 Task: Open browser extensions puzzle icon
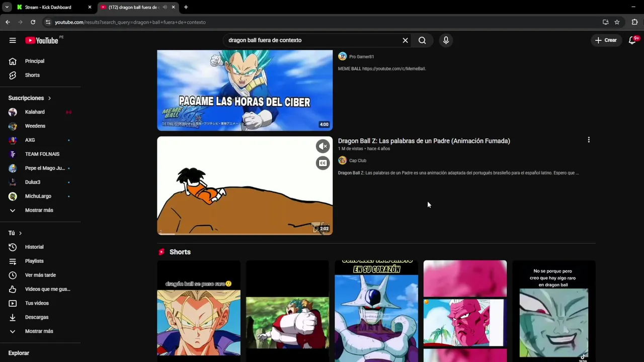click(634, 22)
